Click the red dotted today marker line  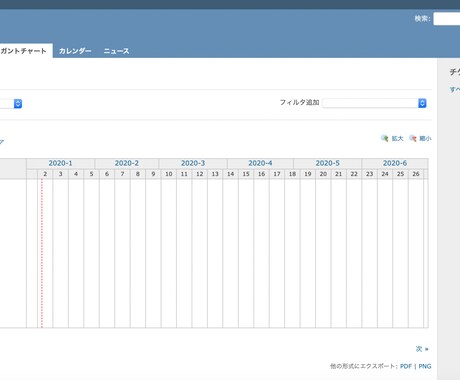point(42,253)
